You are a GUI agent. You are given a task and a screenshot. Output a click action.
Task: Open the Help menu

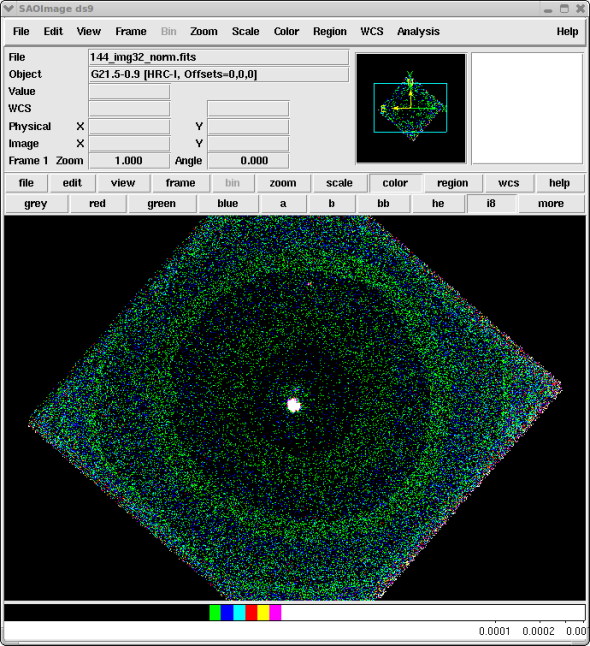point(567,31)
